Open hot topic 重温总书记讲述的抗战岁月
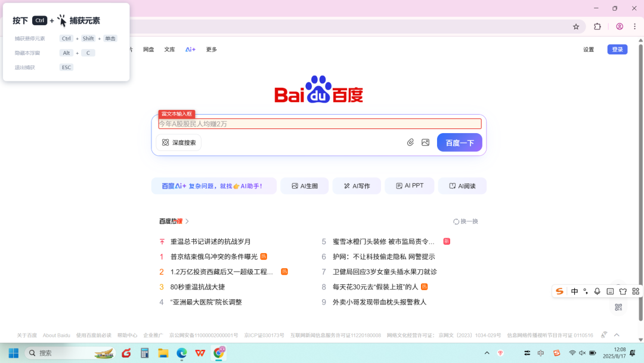Screen dimensions: 644x363 [x=210, y=242]
